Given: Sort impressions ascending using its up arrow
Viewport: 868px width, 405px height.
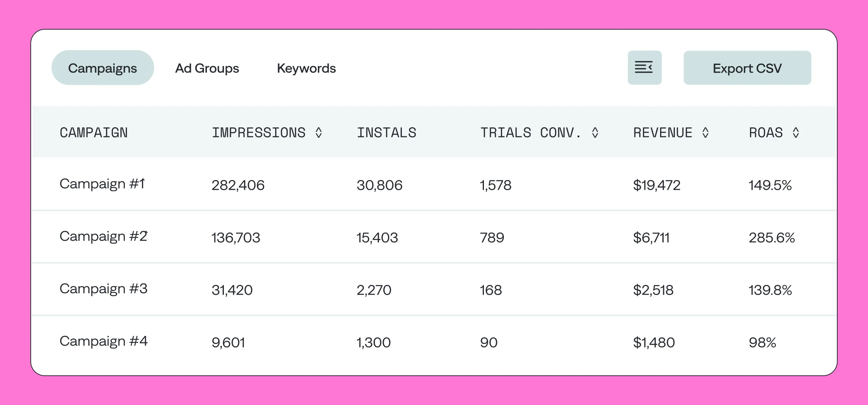Looking at the screenshot, I should (319, 129).
